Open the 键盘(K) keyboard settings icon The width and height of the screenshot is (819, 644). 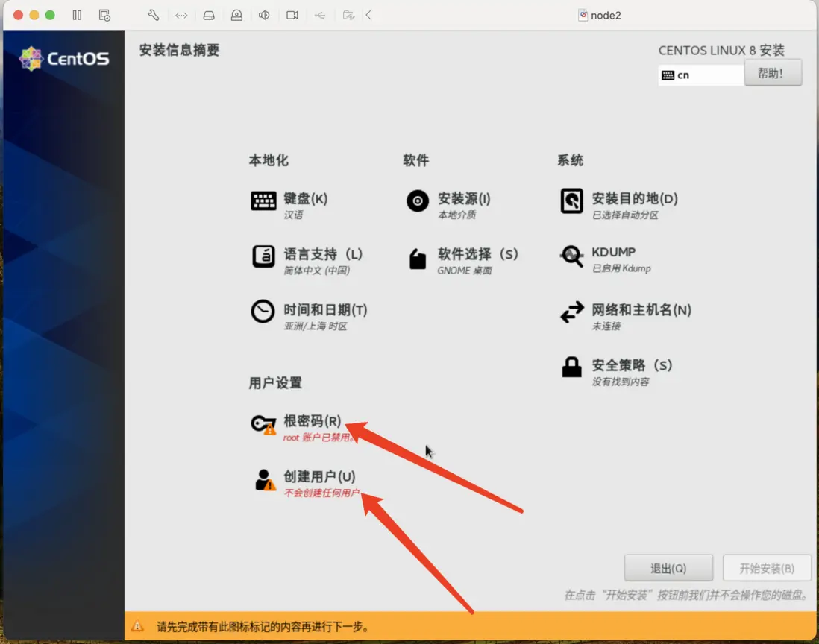pyautogui.click(x=263, y=201)
